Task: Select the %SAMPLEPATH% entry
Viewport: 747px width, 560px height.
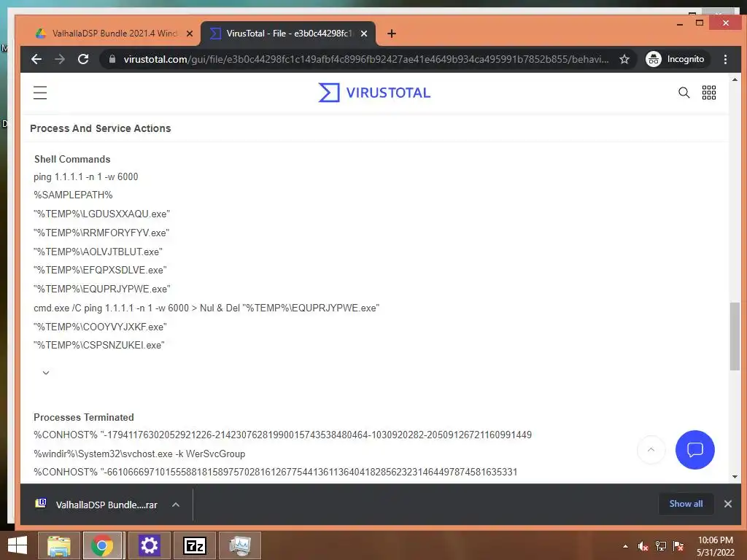Action: pos(73,195)
